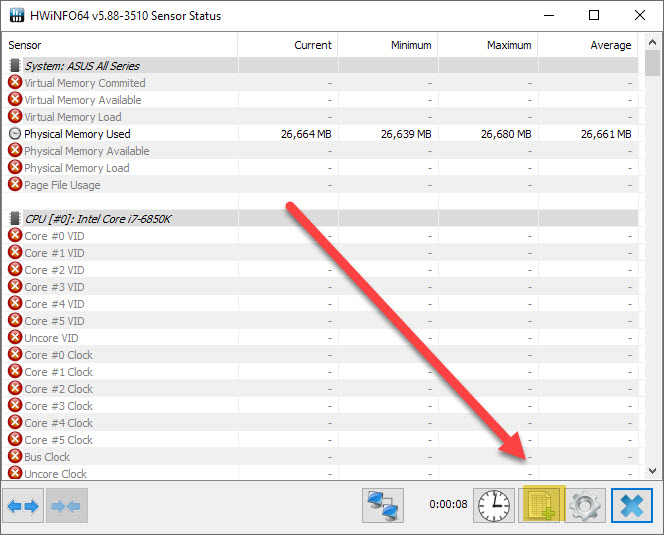Start logging with the sheet plus icon
The height and width of the screenshot is (535, 664).
point(542,504)
